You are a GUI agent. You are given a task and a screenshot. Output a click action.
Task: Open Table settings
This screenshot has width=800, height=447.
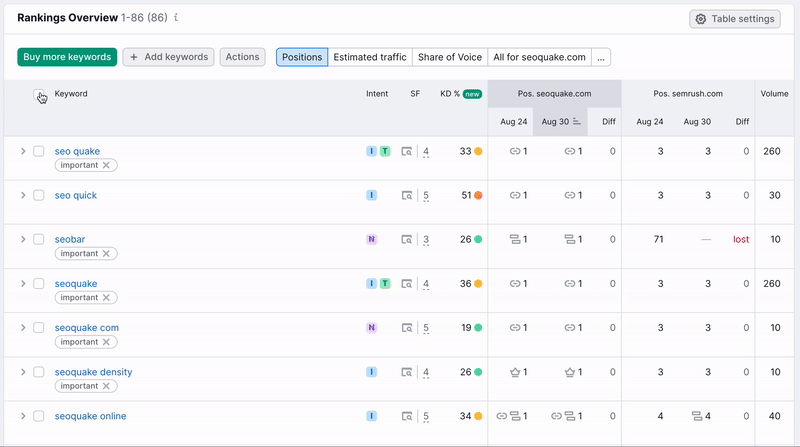[735, 19]
